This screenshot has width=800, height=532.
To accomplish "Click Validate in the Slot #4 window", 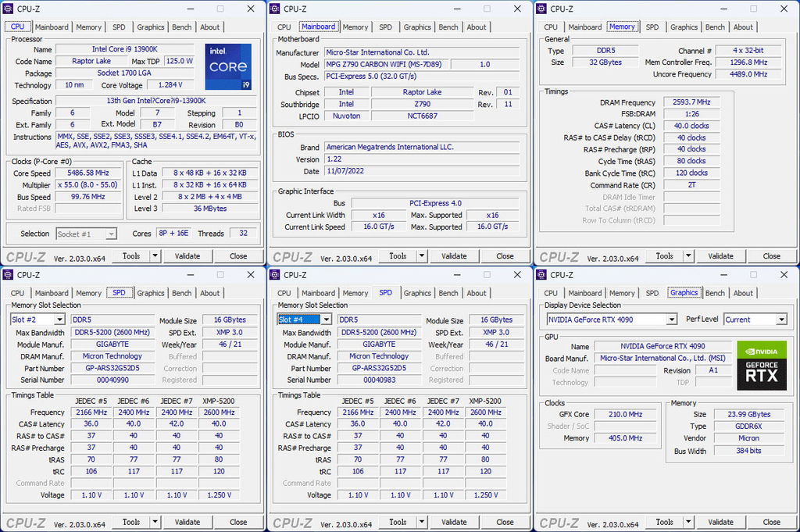I will [454, 523].
